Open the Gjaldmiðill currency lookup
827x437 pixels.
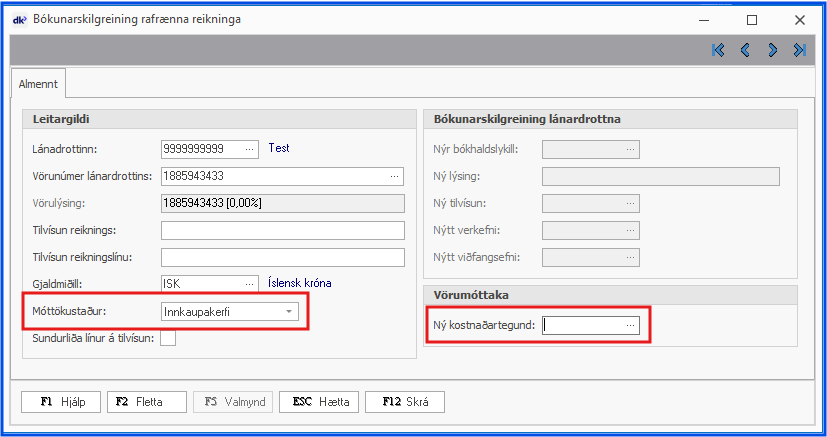pos(249,283)
